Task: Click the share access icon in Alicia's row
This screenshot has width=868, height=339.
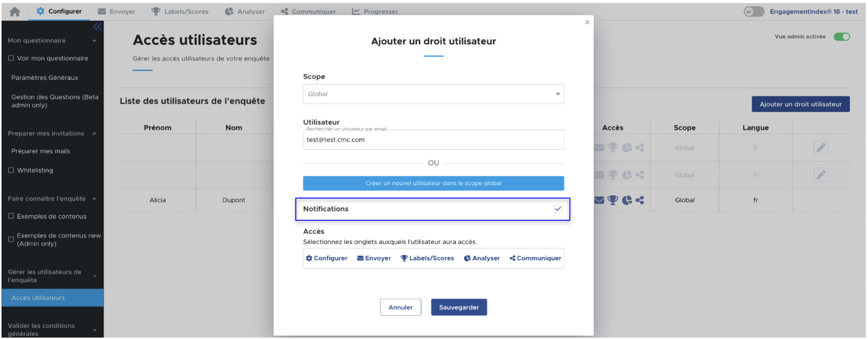Action: point(640,200)
